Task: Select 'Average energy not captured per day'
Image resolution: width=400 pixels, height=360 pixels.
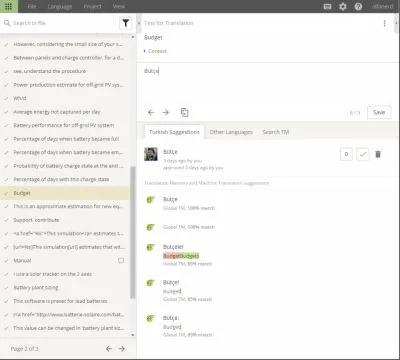Action: coord(65,112)
